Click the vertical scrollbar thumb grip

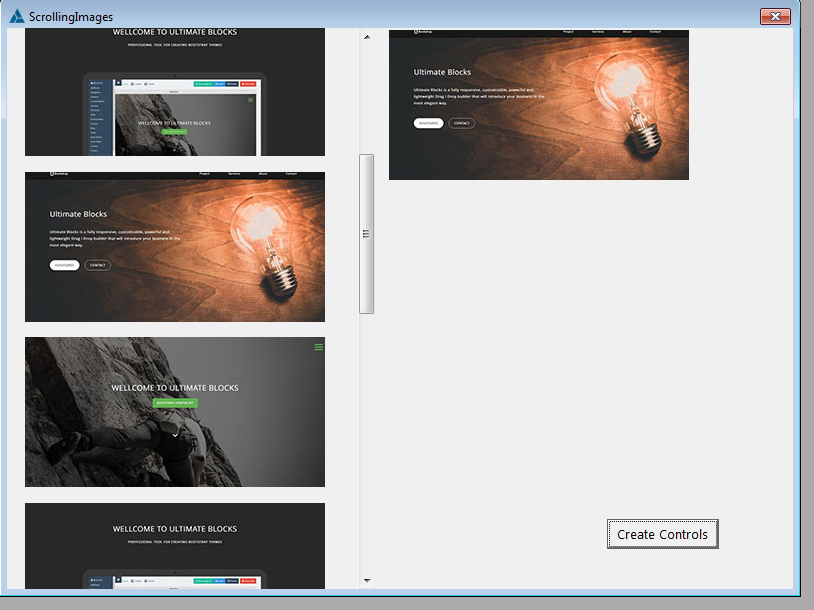pos(366,233)
